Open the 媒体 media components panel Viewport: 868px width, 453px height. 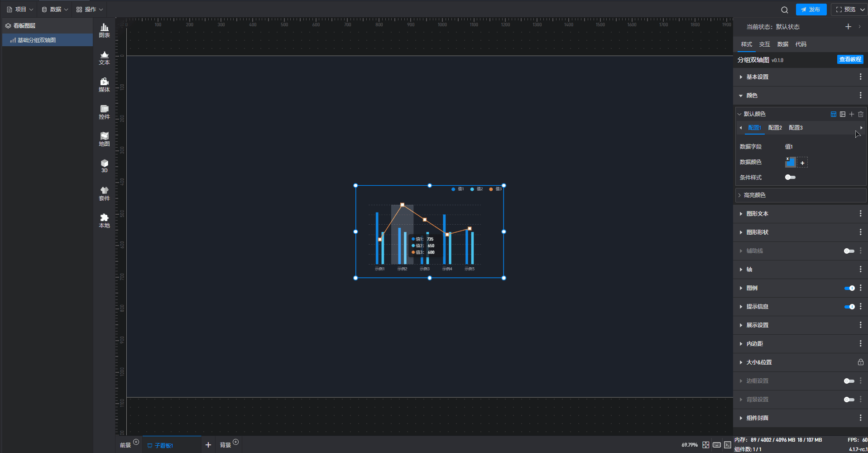pos(104,85)
